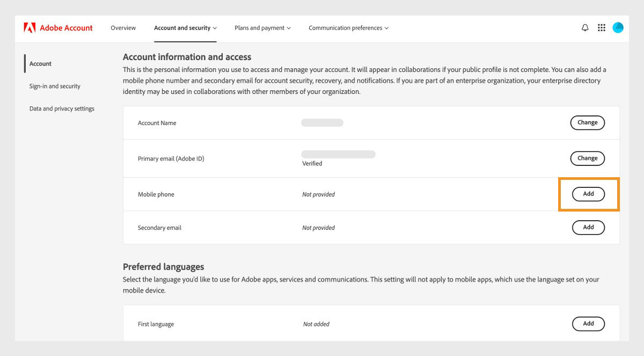Add a Mobile phone number

coord(588,194)
